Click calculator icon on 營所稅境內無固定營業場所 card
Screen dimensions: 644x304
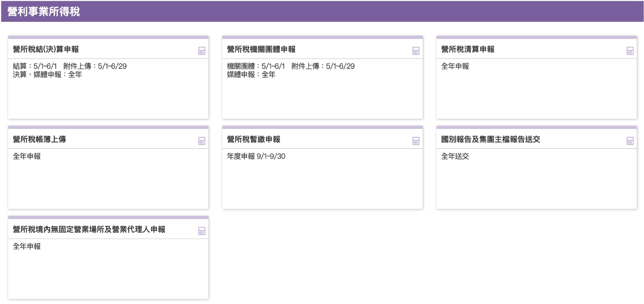(x=202, y=231)
